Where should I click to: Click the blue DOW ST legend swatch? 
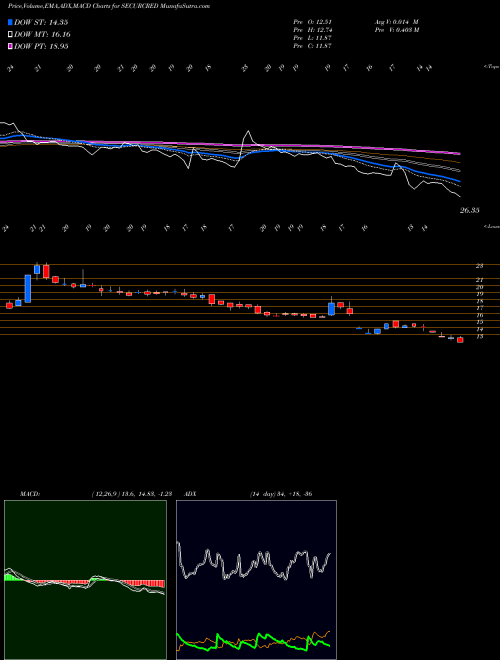pyautogui.click(x=10, y=22)
